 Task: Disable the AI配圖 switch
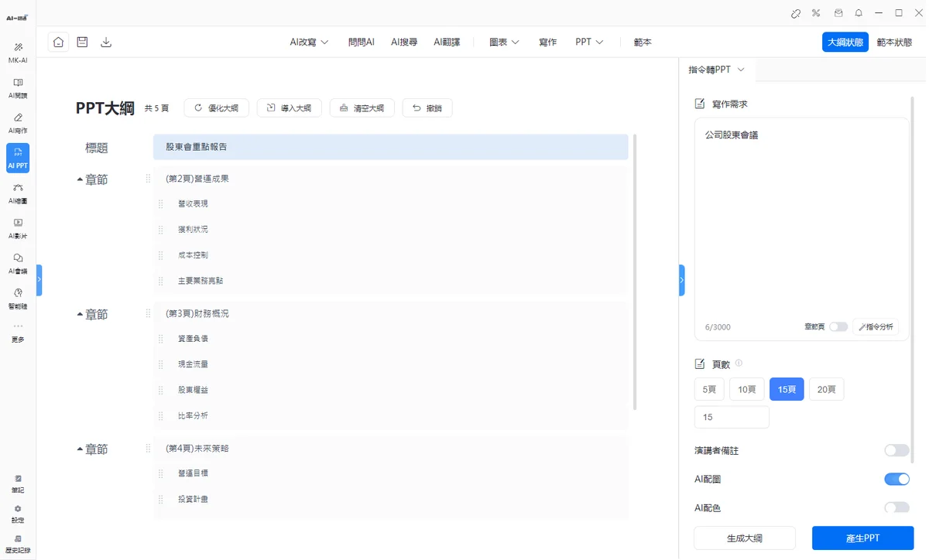tap(896, 480)
